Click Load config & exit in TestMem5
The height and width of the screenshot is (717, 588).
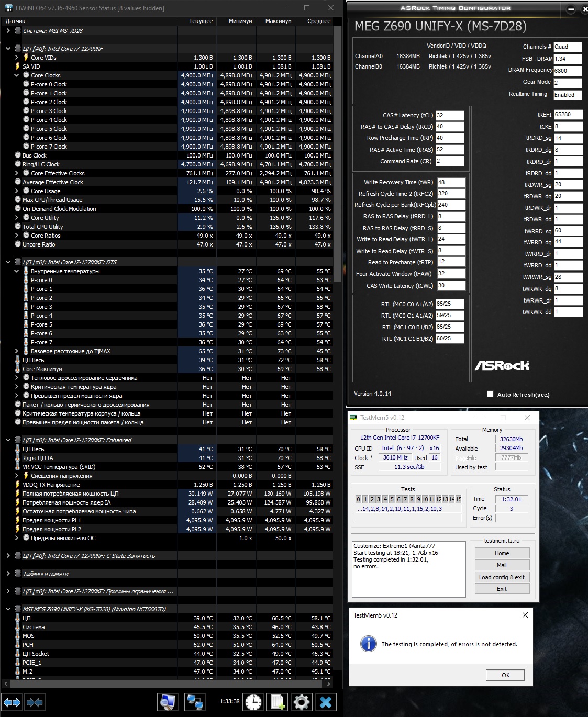click(x=502, y=577)
